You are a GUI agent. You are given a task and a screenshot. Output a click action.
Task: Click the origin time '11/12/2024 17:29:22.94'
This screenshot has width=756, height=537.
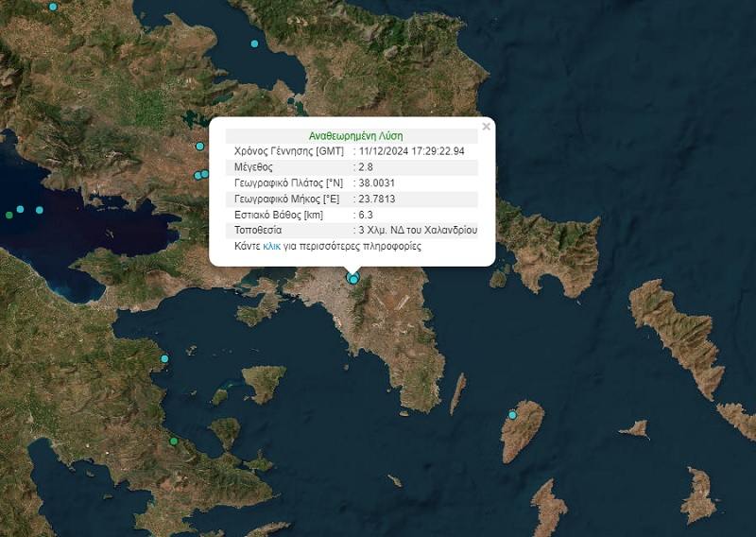(x=411, y=151)
